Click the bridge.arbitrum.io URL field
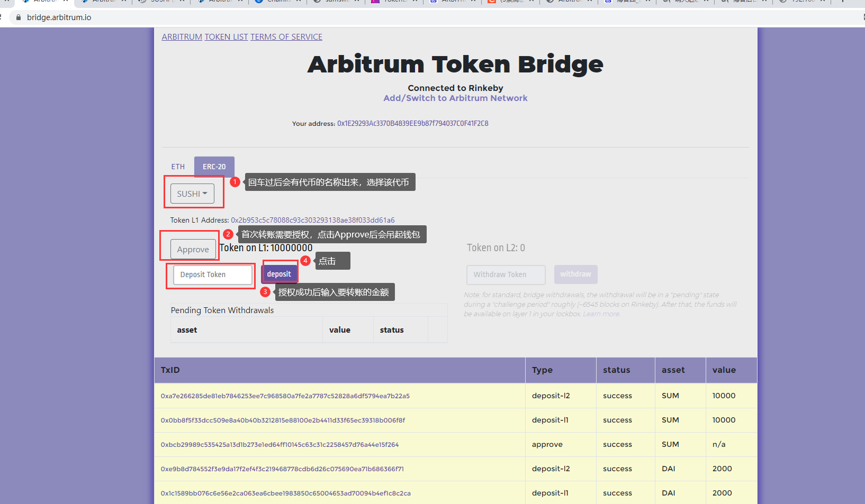 pyautogui.click(x=59, y=17)
